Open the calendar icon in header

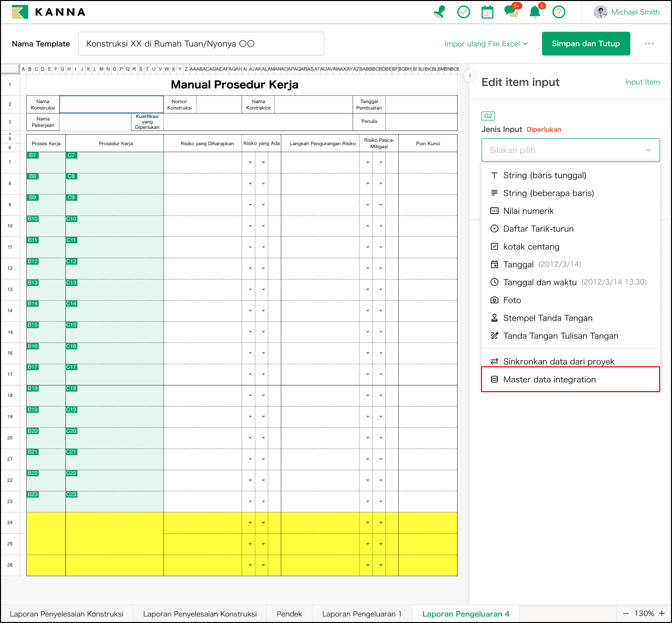[x=488, y=12]
